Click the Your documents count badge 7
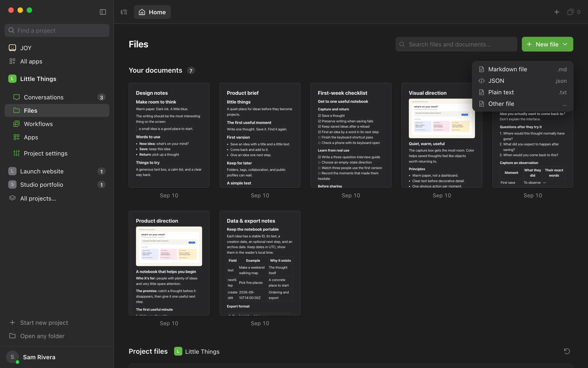 click(191, 71)
